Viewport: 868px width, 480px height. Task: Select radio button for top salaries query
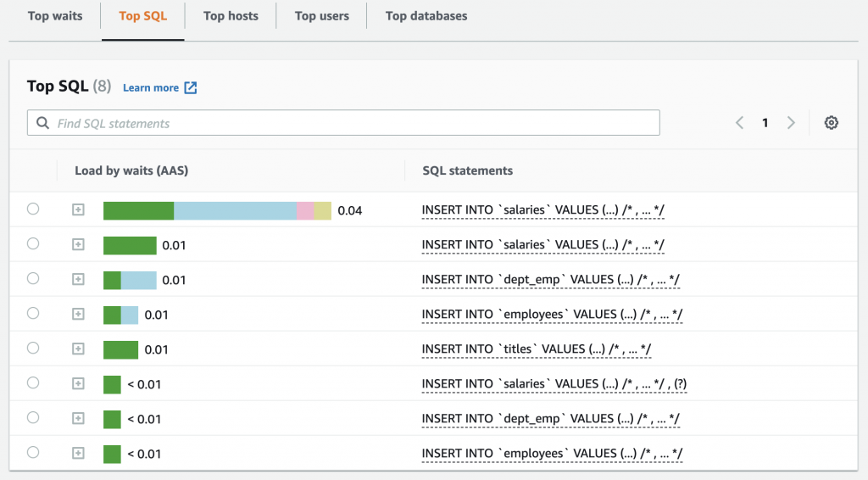point(33,209)
